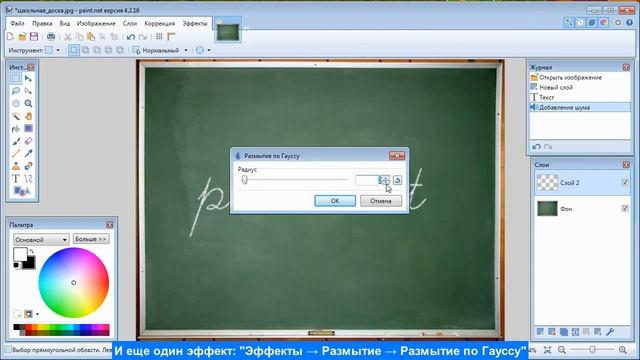
Task: Click the Радиус slider handle
Action: [244, 180]
